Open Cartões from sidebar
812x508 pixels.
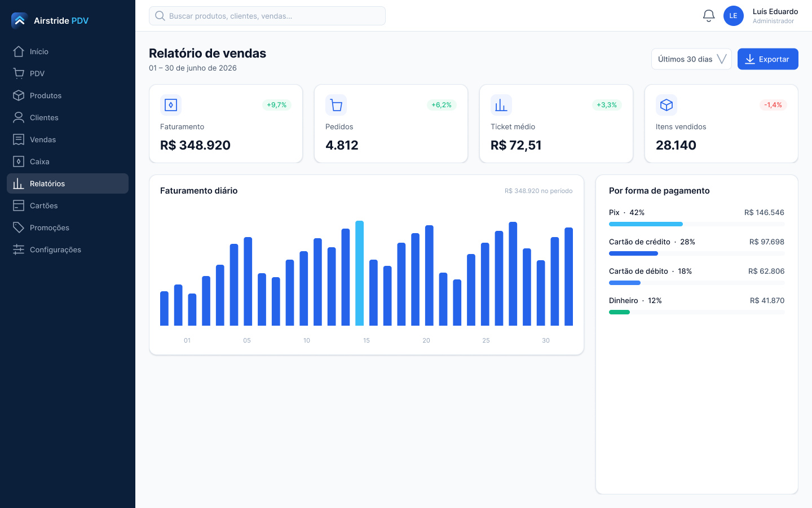(68, 205)
